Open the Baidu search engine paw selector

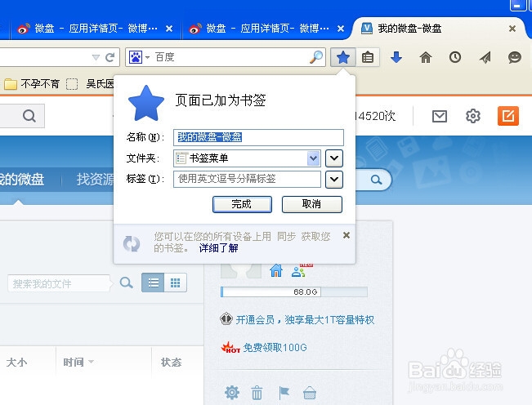tap(139, 57)
